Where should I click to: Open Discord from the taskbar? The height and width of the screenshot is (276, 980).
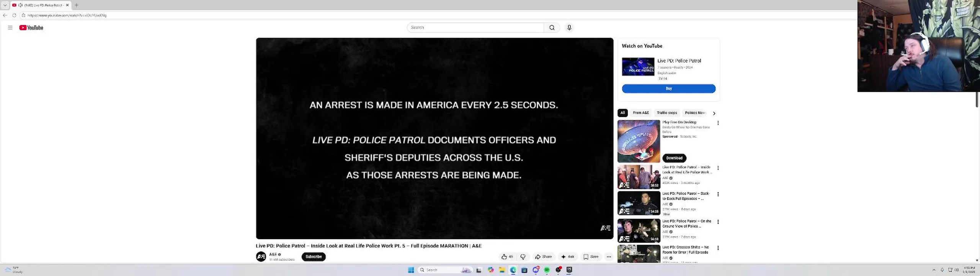[536, 270]
